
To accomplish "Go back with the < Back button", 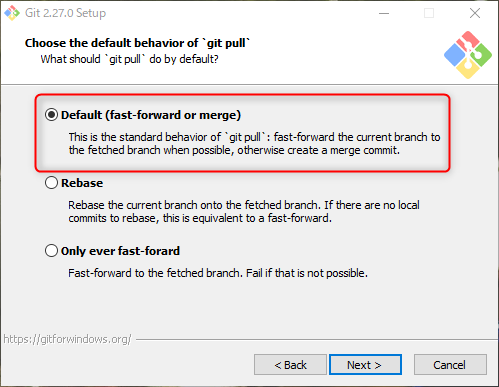I will click(x=290, y=365).
